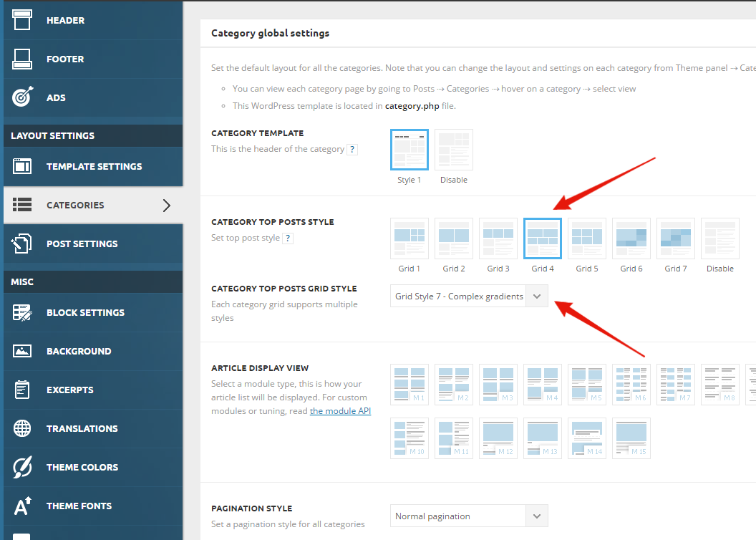Select article module M 10 thumbnail
The width and height of the screenshot is (756, 540).
pos(409,438)
